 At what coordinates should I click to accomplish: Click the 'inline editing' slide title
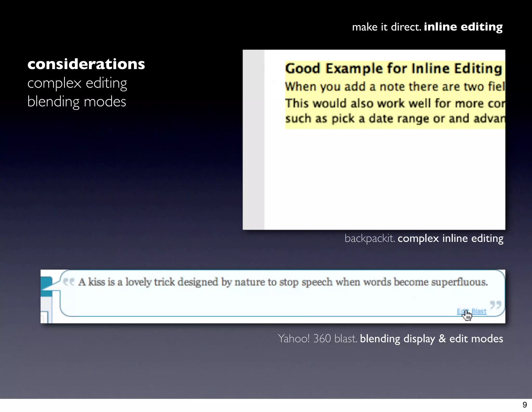pyautogui.click(x=463, y=27)
